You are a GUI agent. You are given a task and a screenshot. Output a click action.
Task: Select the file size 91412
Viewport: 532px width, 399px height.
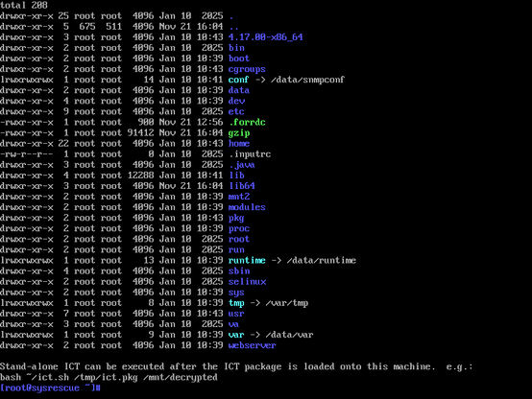click(x=141, y=133)
